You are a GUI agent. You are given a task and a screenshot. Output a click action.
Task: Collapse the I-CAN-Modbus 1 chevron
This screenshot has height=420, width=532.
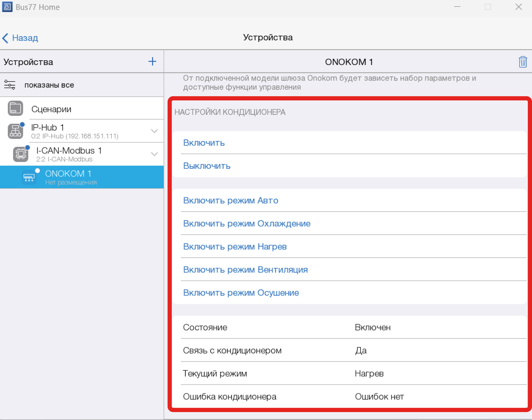154,154
